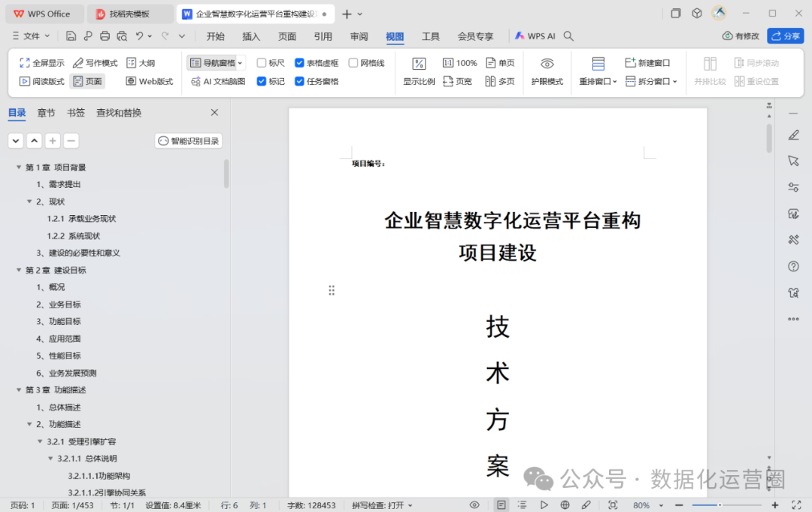The height and width of the screenshot is (512, 812).
Task: Click the selection arrow icon in right sidebar
Action: pos(793,161)
